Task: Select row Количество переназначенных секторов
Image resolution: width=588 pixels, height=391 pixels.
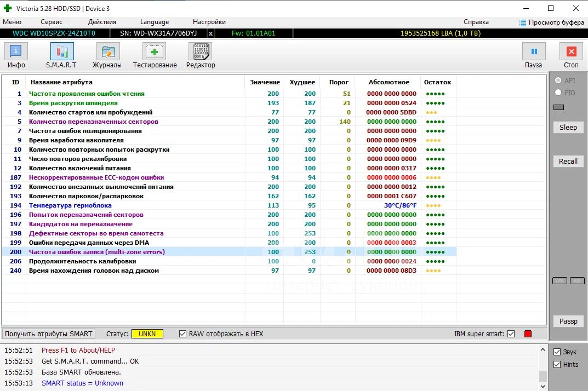Action: click(x=230, y=122)
